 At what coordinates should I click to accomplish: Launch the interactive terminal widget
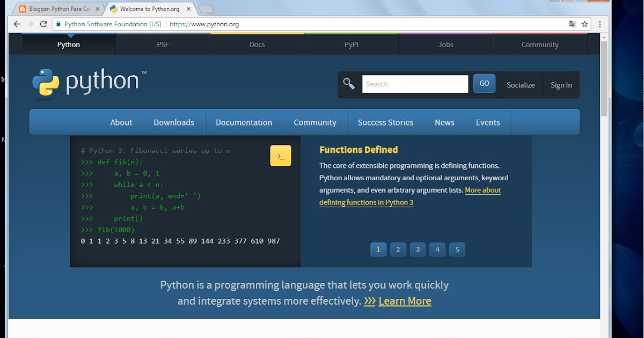pyautogui.click(x=280, y=155)
